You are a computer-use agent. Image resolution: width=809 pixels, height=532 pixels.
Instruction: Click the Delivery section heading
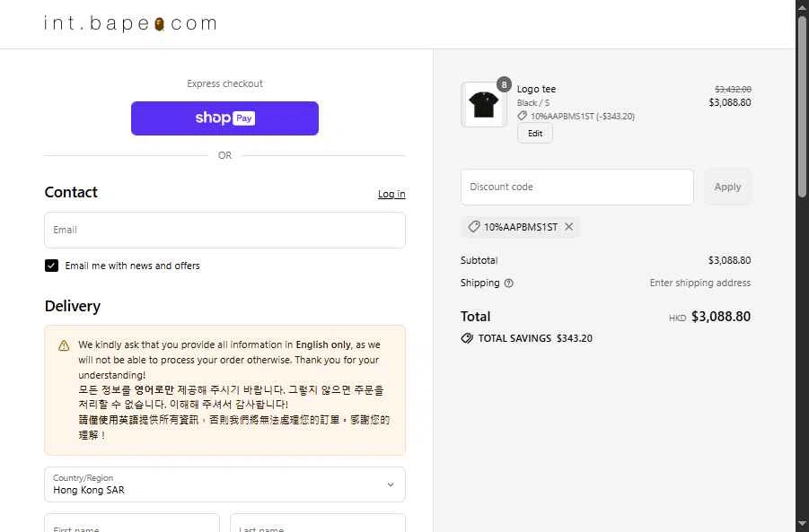73,306
